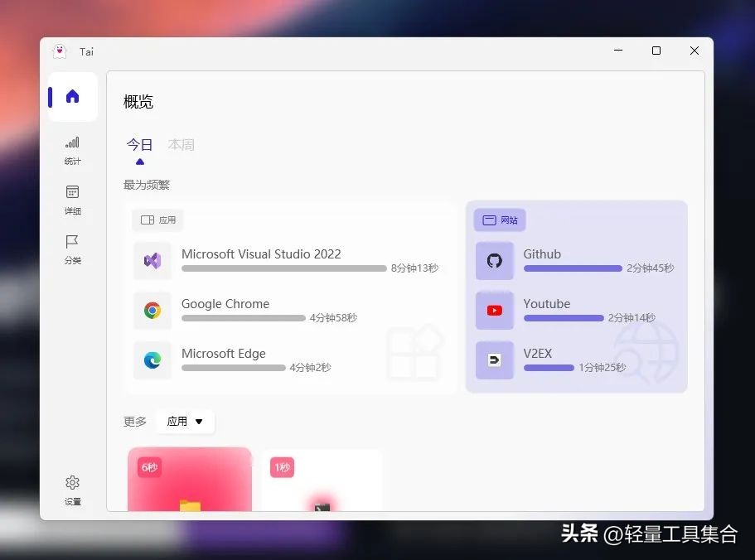Viewport: 755px width, 560px height.
Task: Click the 网站 badge on the websites card
Action: (x=499, y=220)
